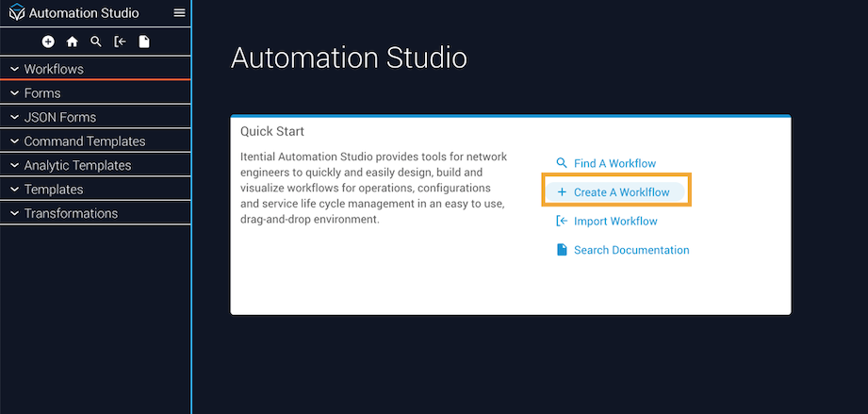Click the large Automation Studio page heading
The height and width of the screenshot is (414, 868).
[349, 58]
